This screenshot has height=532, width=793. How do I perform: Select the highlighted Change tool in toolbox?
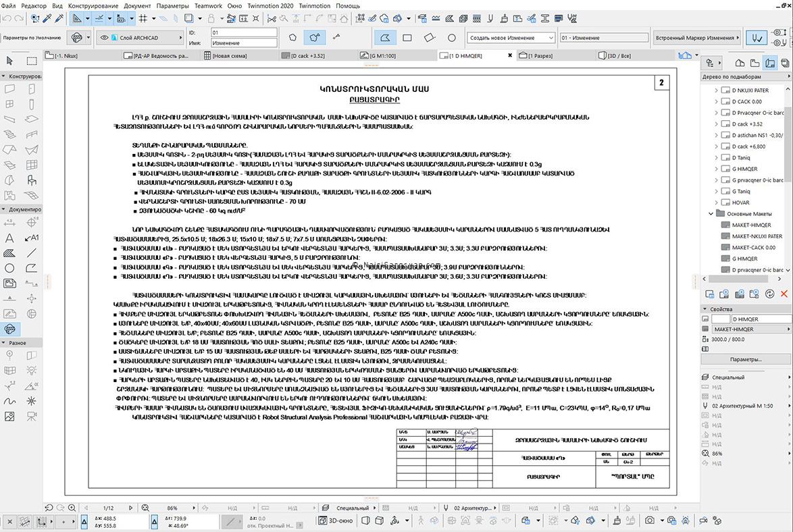(9, 329)
